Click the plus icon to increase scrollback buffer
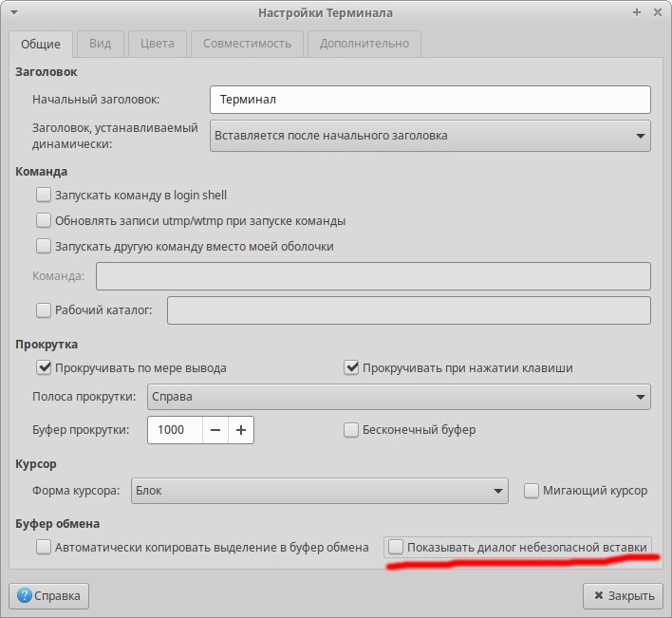 (241, 430)
